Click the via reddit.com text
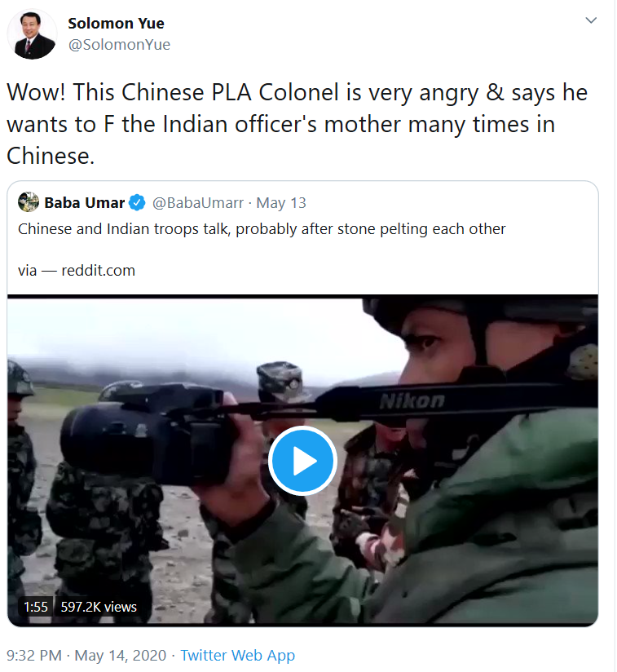This screenshot has height=672, width=617. 77,271
